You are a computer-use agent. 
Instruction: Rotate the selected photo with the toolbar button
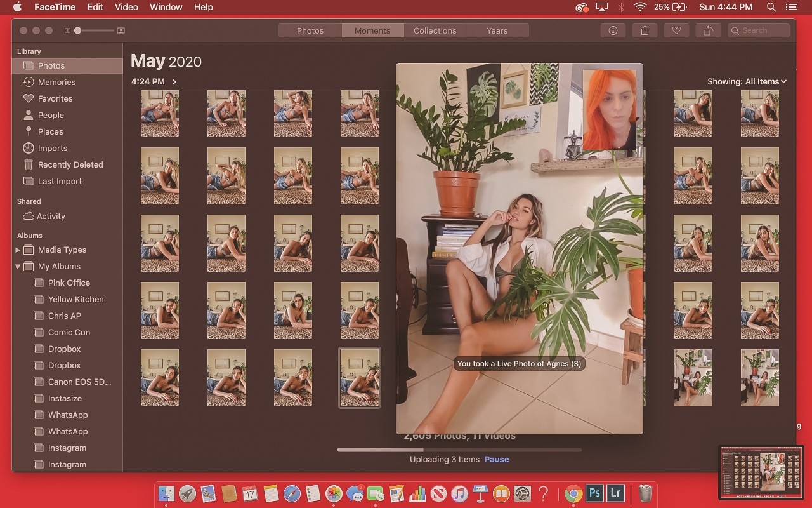[708, 30]
